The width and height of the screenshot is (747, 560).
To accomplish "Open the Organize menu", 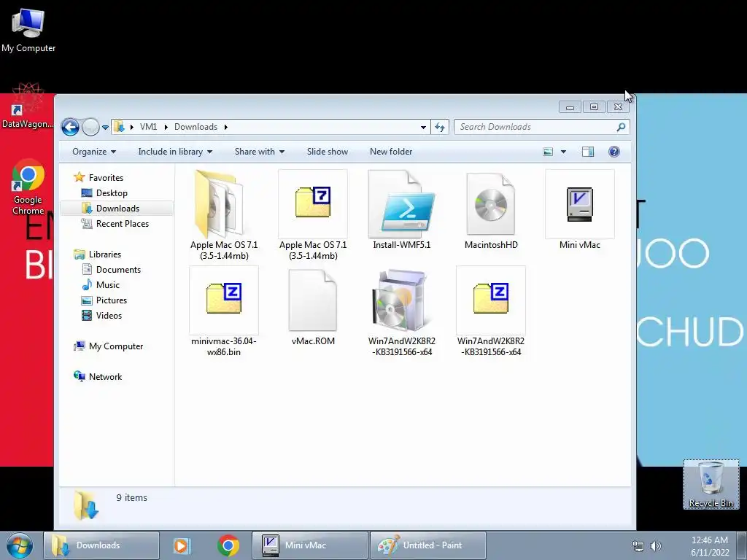I will tap(94, 152).
